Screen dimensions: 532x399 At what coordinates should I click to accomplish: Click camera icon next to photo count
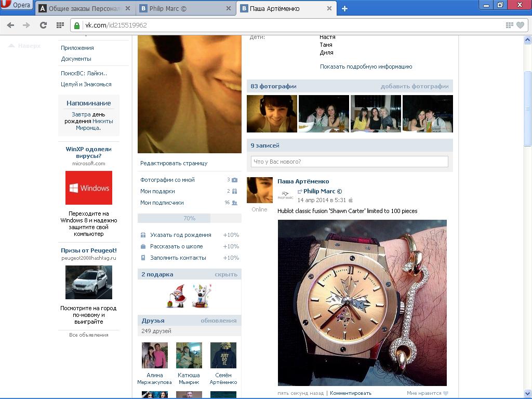pos(234,180)
